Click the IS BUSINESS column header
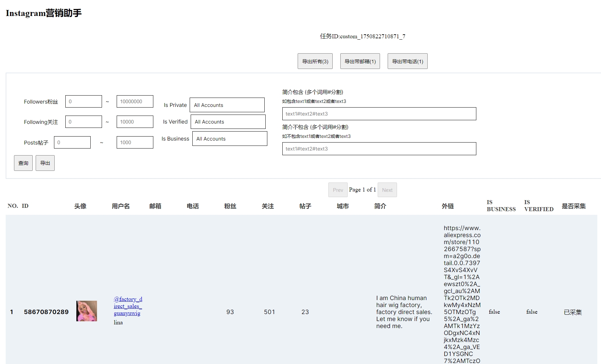 pos(501,206)
